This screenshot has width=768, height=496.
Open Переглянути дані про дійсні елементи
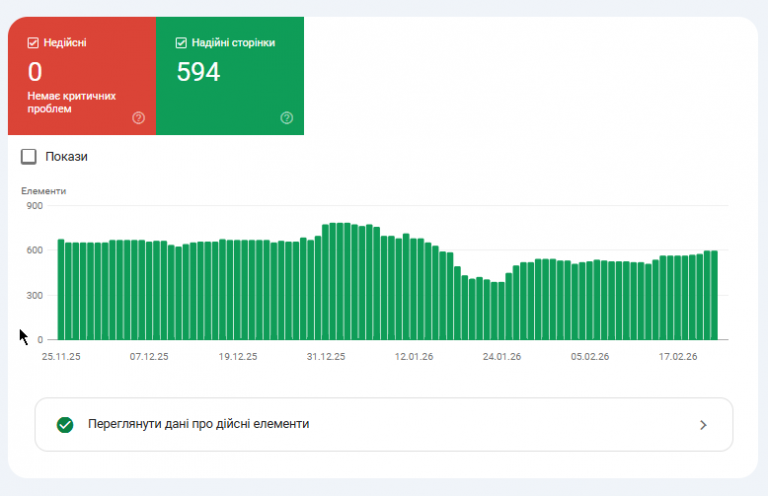pyautogui.click(x=384, y=425)
